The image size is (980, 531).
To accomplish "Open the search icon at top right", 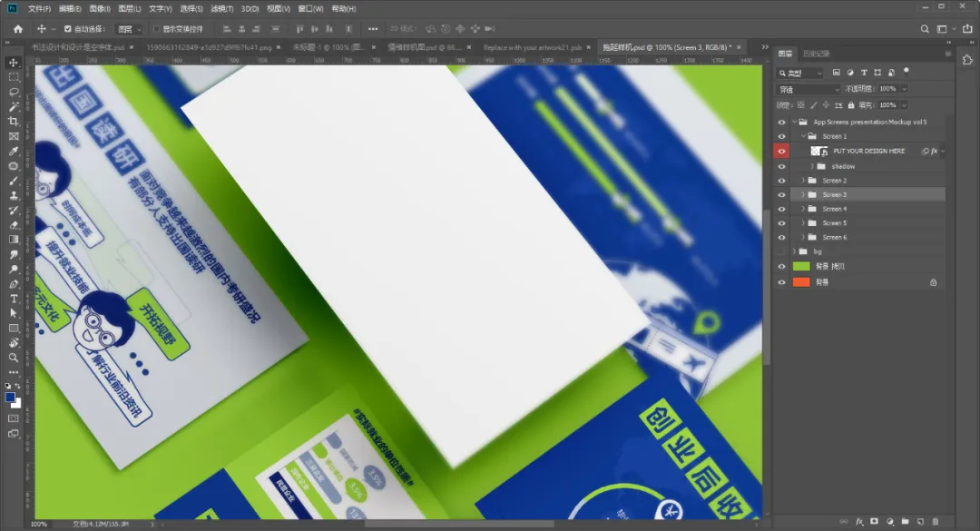I will click(925, 29).
